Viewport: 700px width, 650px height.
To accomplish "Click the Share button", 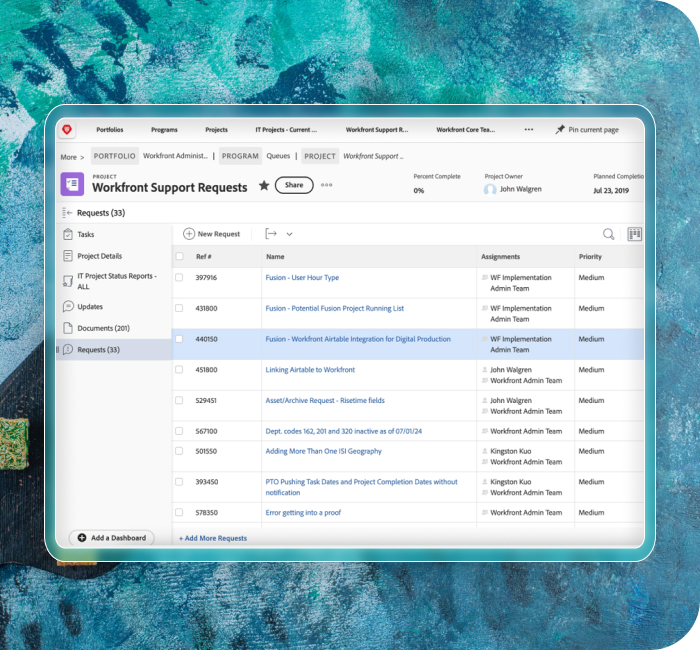I will coord(294,185).
